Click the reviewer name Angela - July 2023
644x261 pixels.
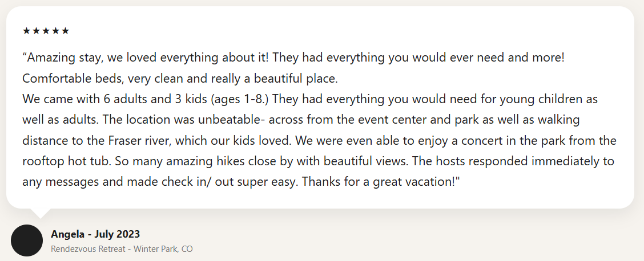point(95,234)
